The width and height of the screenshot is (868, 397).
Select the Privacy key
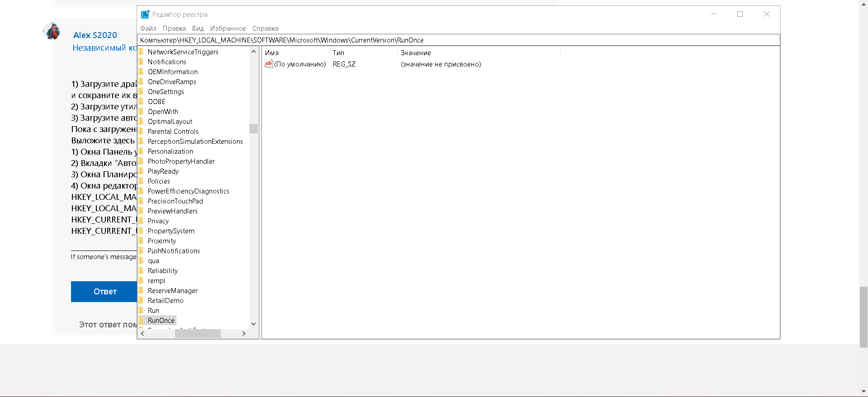click(x=158, y=221)
